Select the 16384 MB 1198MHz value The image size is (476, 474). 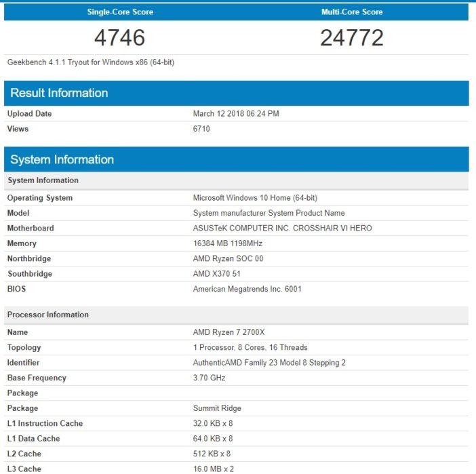point(228,243)
